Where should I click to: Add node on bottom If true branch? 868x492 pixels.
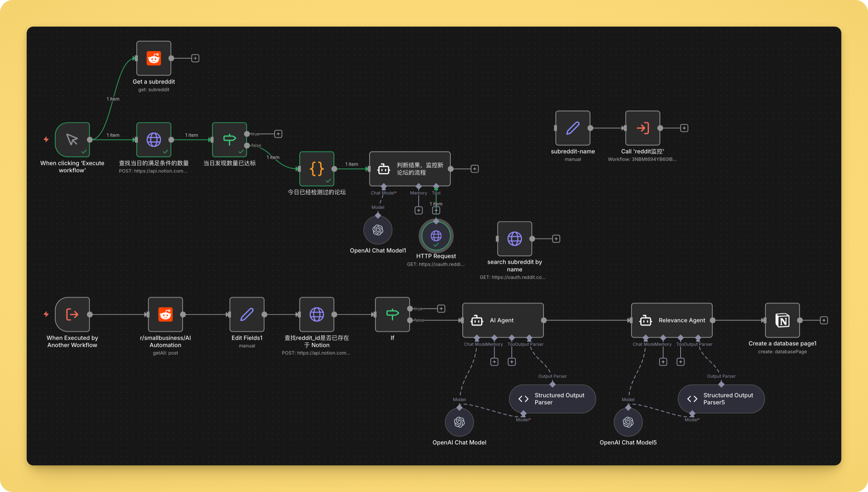[x=441, y=309]
